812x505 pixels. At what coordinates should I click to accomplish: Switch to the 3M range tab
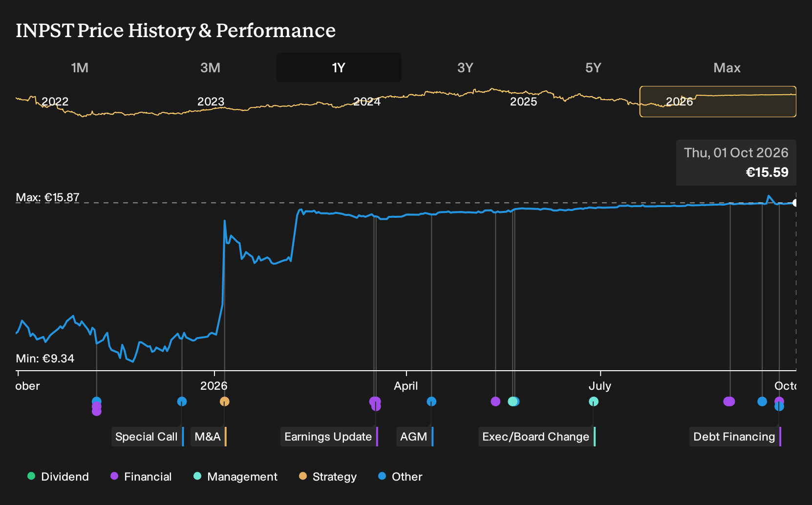pyautogui.click(x=210, y=67)
